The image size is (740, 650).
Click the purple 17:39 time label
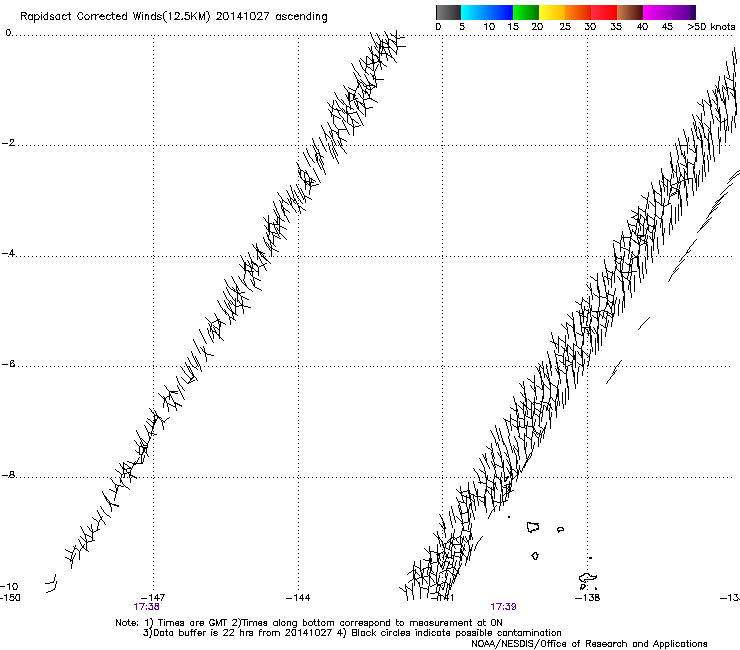pyautogui.click(x=503, y=607)
